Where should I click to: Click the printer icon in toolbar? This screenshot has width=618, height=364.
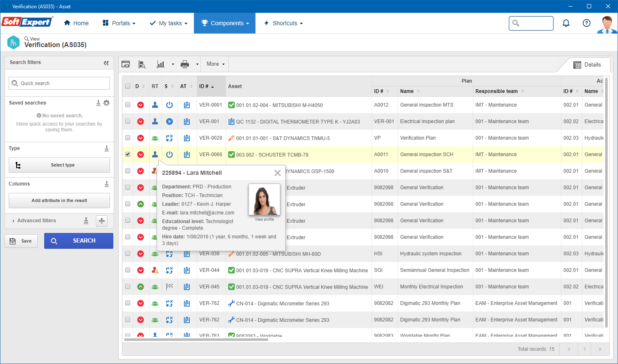click(x=185, y=64)
